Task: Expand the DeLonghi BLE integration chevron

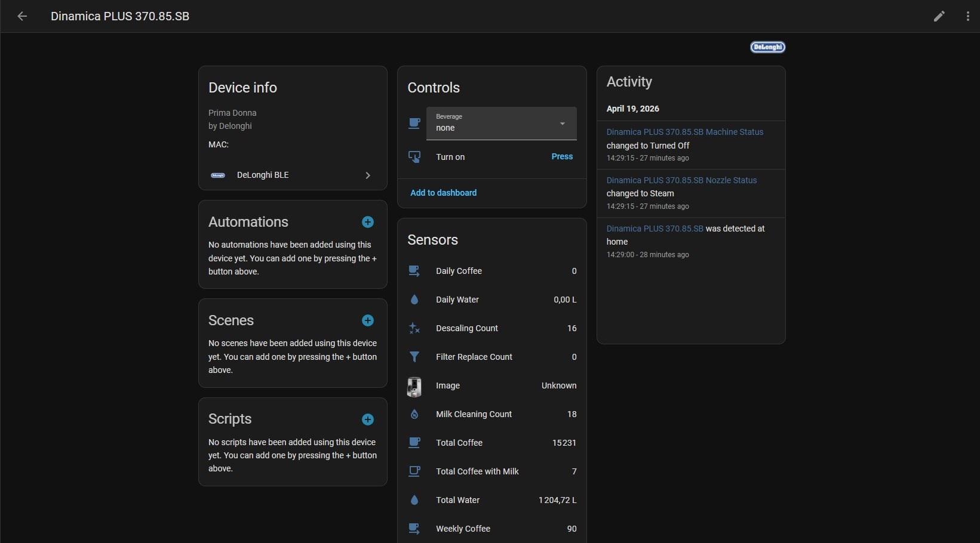Action: (368, 175)
